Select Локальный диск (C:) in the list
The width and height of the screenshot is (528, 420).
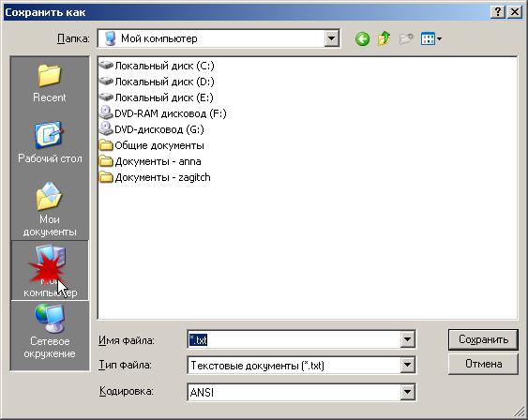(157, 66)
